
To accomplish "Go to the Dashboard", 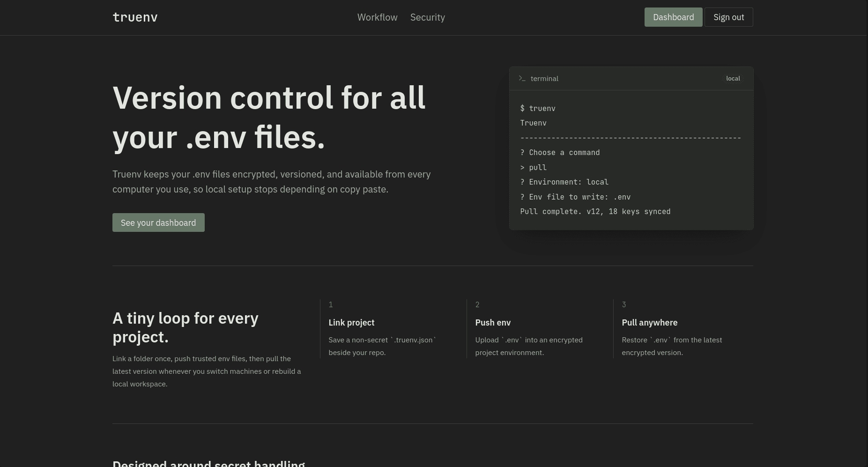I will pos(673,17).
